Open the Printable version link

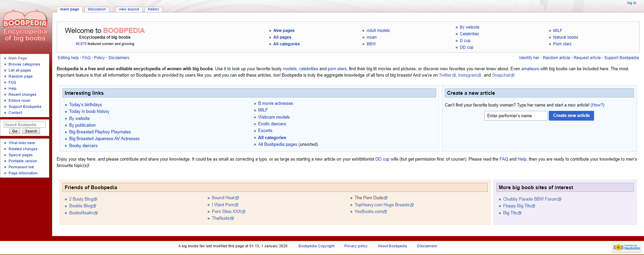point(23,161)
